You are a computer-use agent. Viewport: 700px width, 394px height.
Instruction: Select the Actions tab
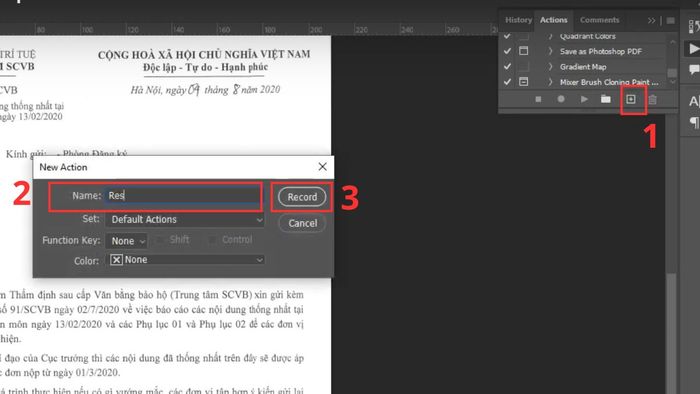(554, 20)
